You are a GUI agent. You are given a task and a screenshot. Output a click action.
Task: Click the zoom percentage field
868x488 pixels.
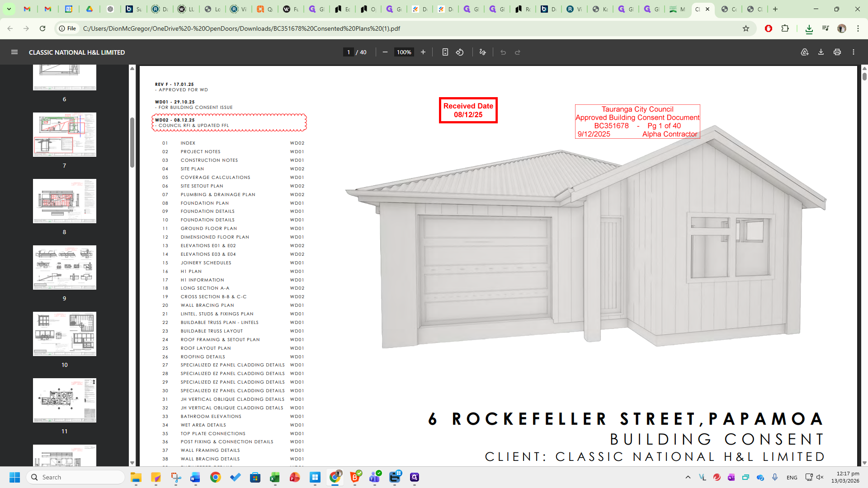[404, 52]
